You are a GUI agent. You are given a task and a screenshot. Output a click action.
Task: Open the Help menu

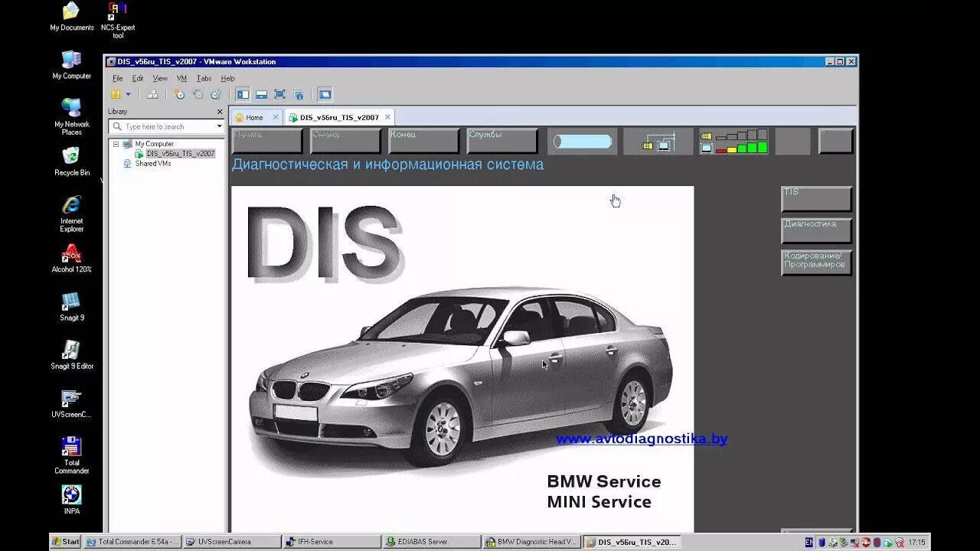click(x=228, y=78)
